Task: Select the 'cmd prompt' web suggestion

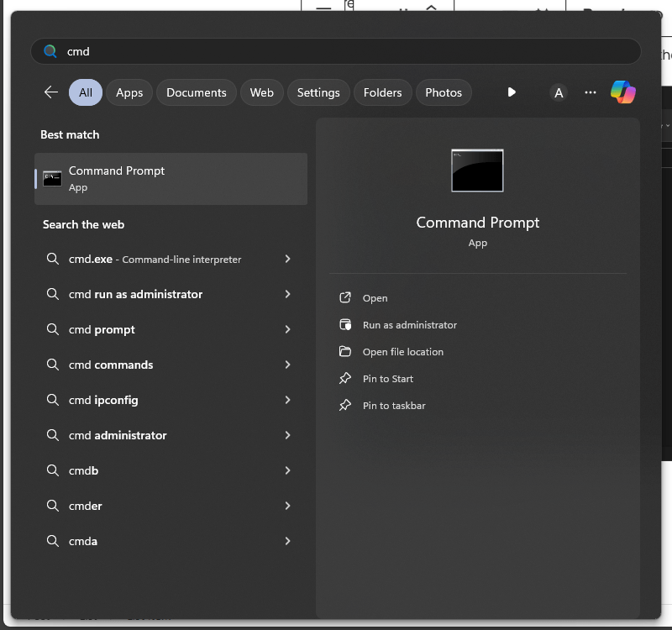Action: [x=171, y=329]
